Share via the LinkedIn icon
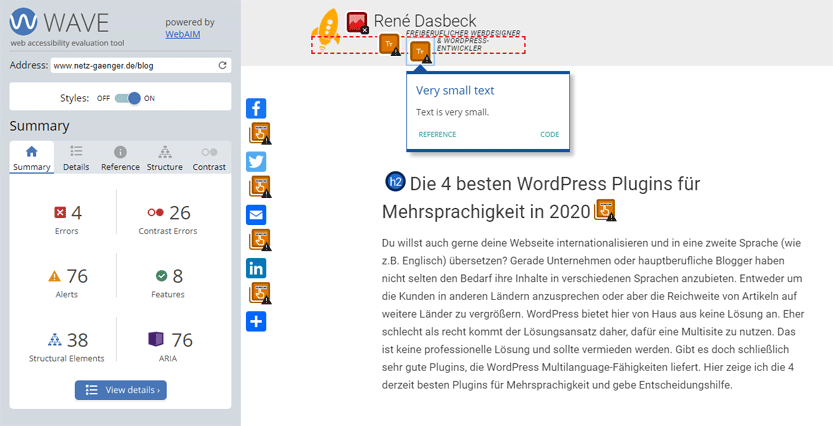833x426 pixels. [256, 268]
